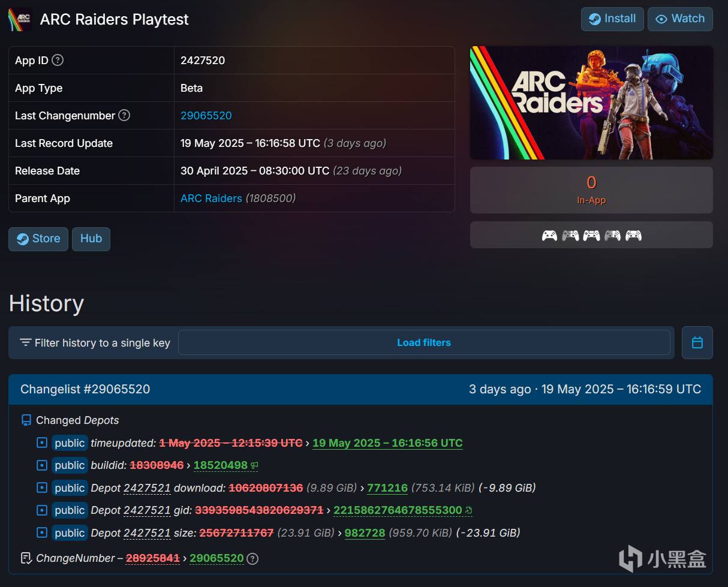This screenshot has height=587, width=728.
Task: Click the ChangeNumber list icon
Action: point(26,558)
